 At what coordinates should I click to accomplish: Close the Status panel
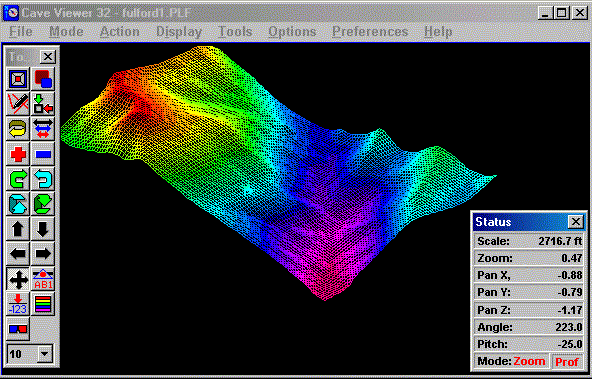click(x=575, y=222)
